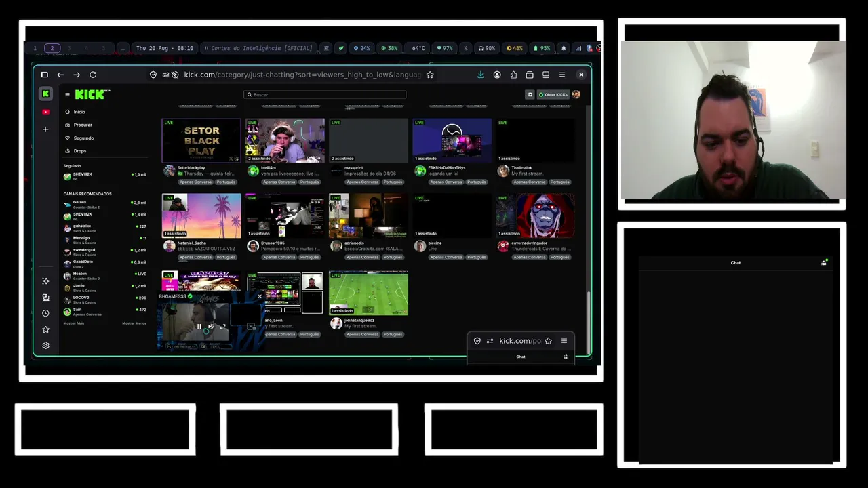
Task: Open the notification bell in top bar
Action: pyautogui.click(x=563, y=48)
